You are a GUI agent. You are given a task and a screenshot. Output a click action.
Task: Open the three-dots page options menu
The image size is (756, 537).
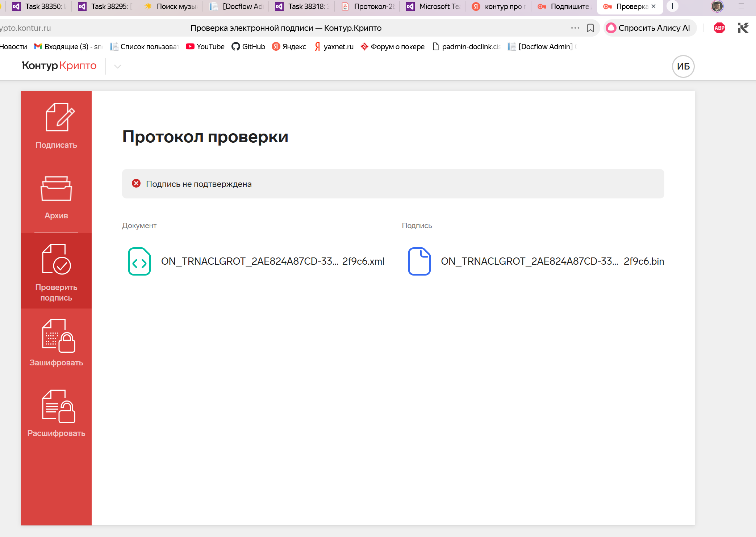[x=575, y=28]
